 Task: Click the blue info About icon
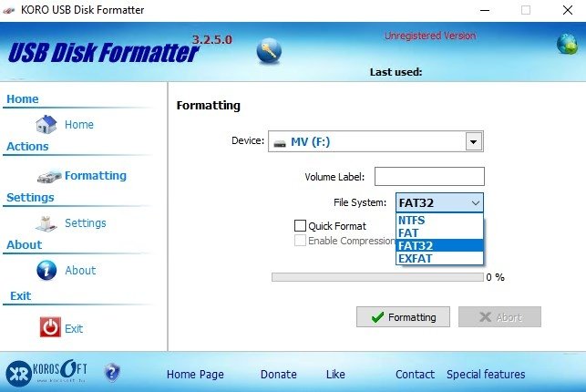point(46,270)
